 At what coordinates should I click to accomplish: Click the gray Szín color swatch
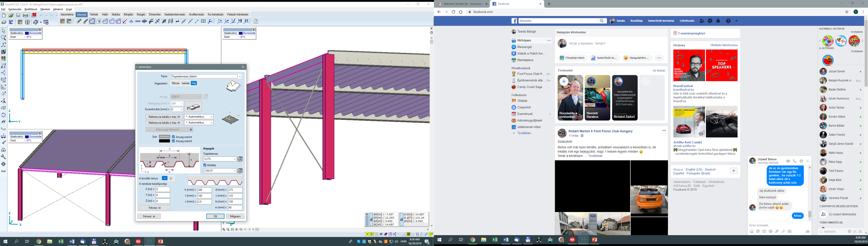pyautogui.click(x=164, y=137)
